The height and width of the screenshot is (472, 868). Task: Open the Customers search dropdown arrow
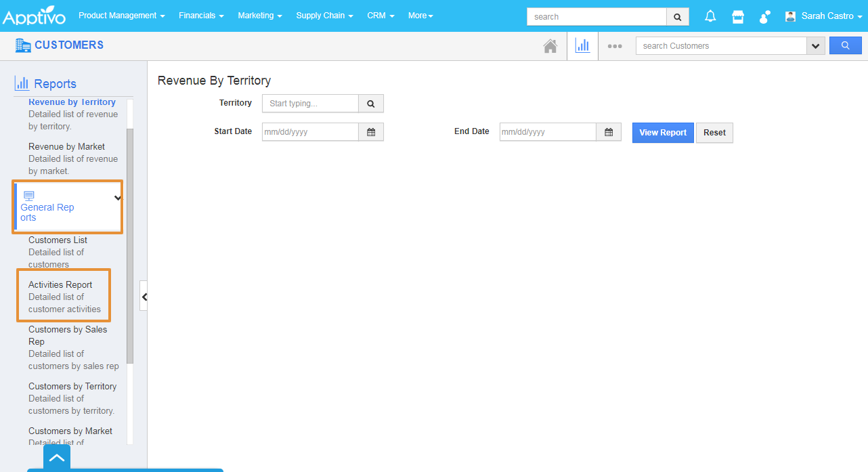click(815, 46)
